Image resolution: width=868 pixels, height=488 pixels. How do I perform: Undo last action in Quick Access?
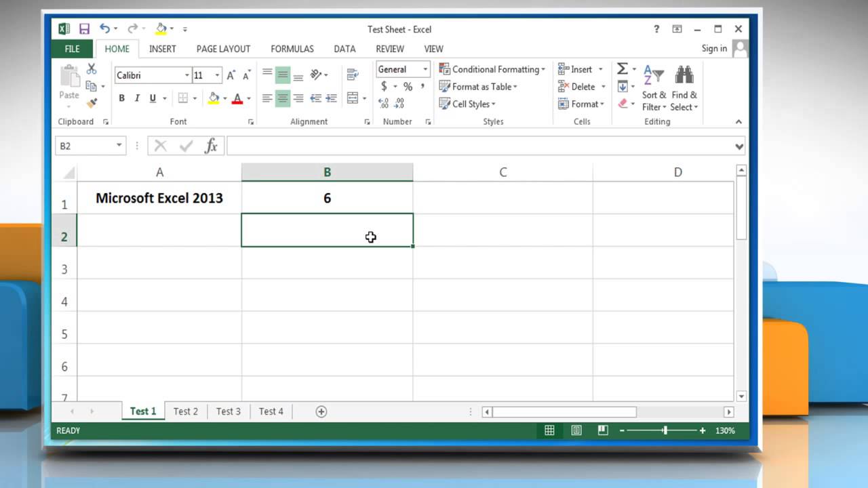click(x=104, y=28)
